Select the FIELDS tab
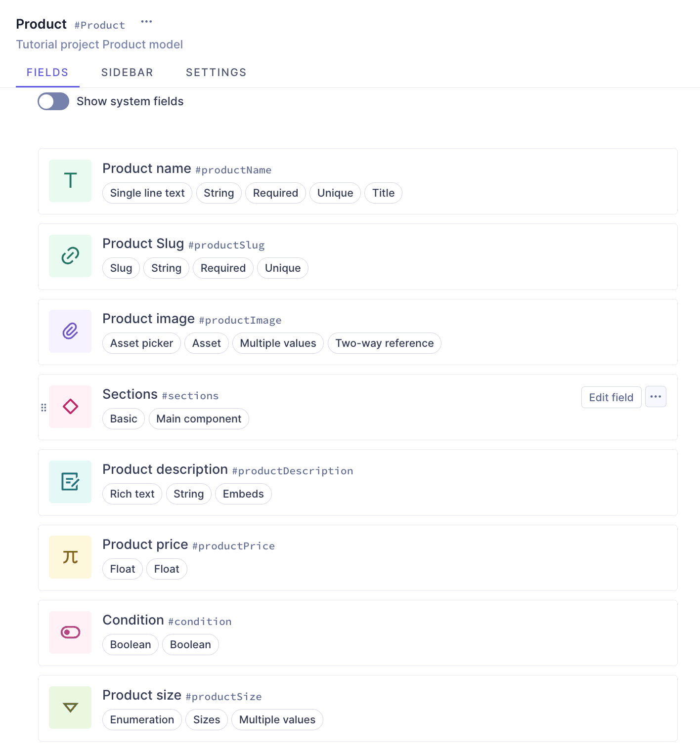The width and height of the screenshot is (700, 753). (x=47, y=73)
